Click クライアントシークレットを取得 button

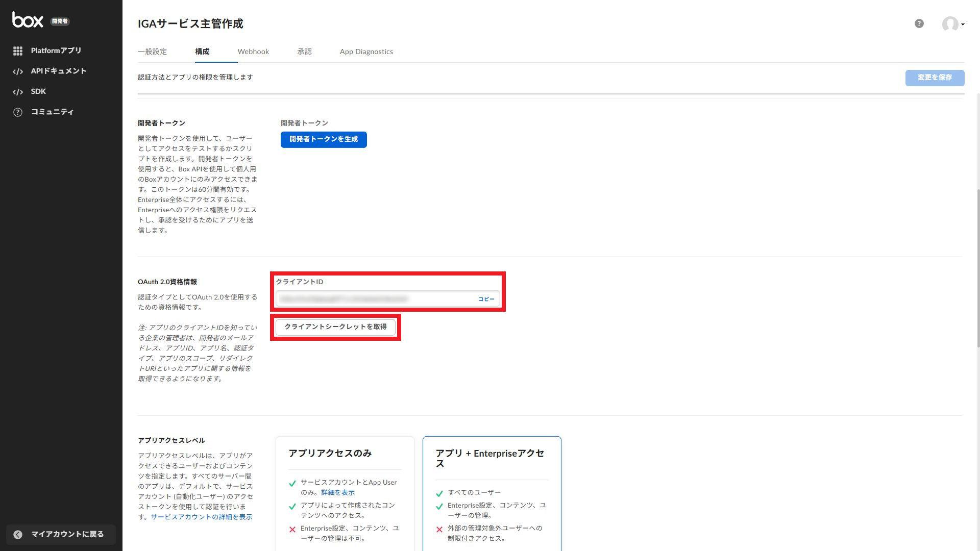(x=335, y=327)
